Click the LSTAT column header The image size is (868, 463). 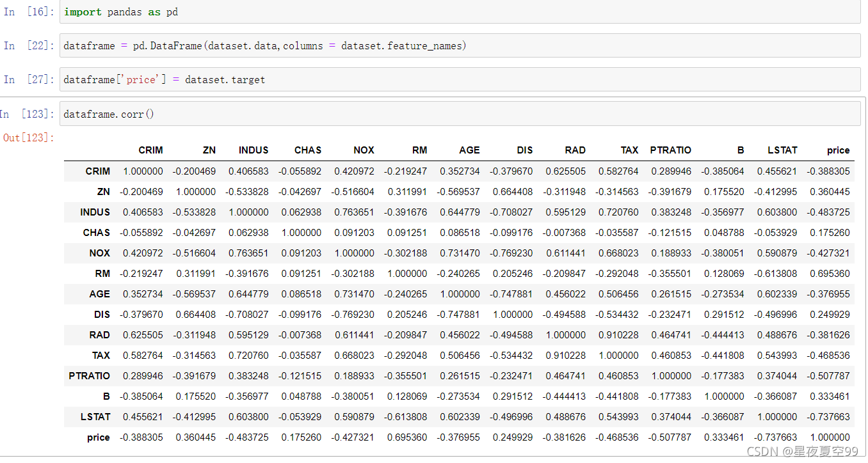[783, 150]
